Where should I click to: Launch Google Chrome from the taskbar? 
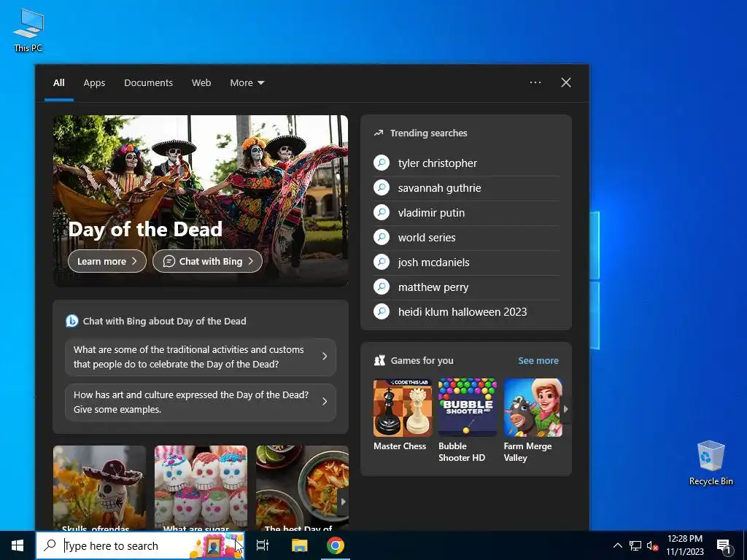click(x=336, y=545)
